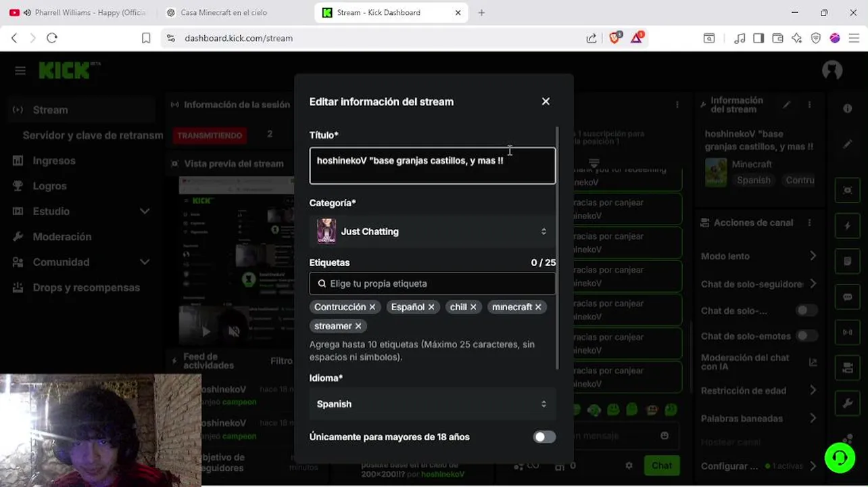The image size is (868, 487).
Task: Reload the page
Action: (52, 39)
